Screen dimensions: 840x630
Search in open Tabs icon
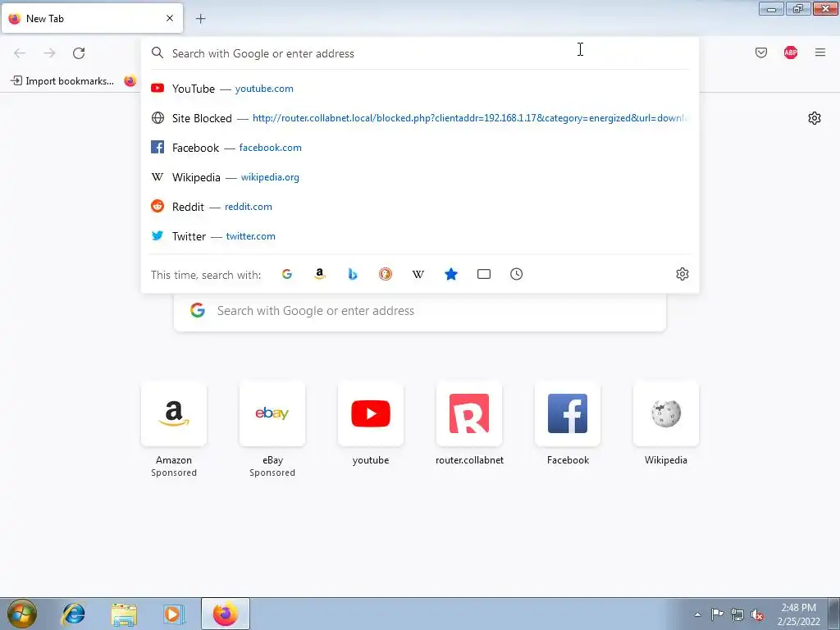click(484, 274)
